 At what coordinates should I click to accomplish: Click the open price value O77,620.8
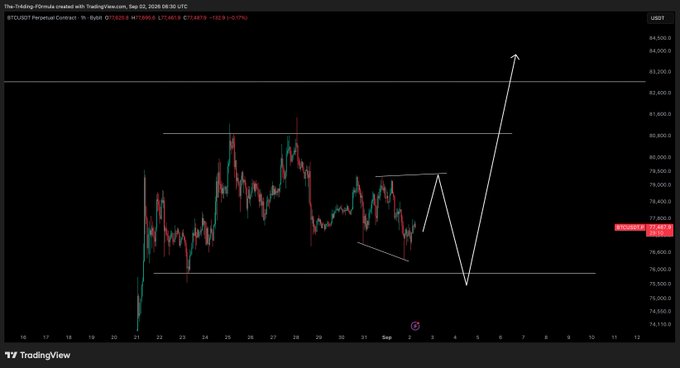(x=117, y=18)
